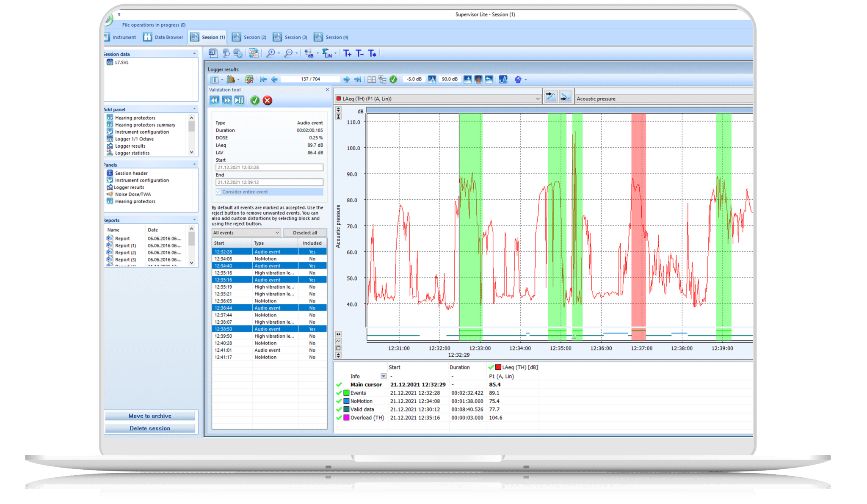
Task: Click the Deselect all button
Action: click(x=306, y=232)
